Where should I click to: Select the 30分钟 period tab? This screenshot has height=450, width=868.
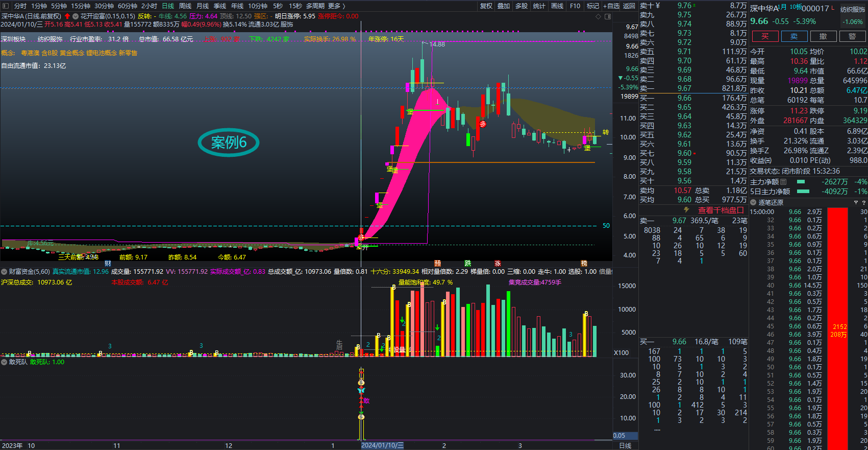point(104,6)
